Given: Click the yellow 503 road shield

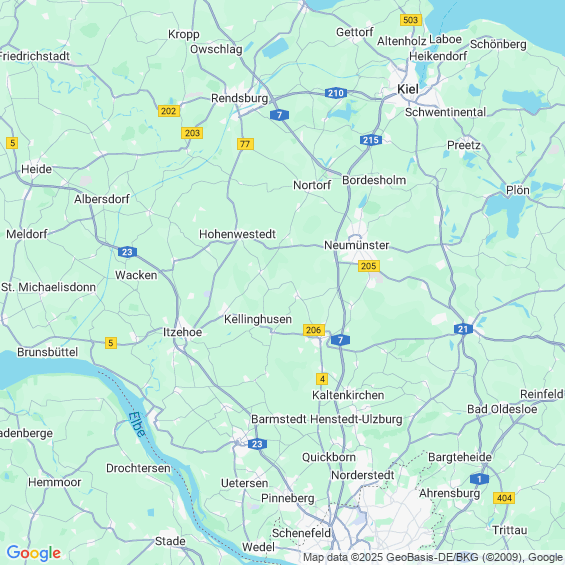Looking at the screenshot, I should (411, 20).
